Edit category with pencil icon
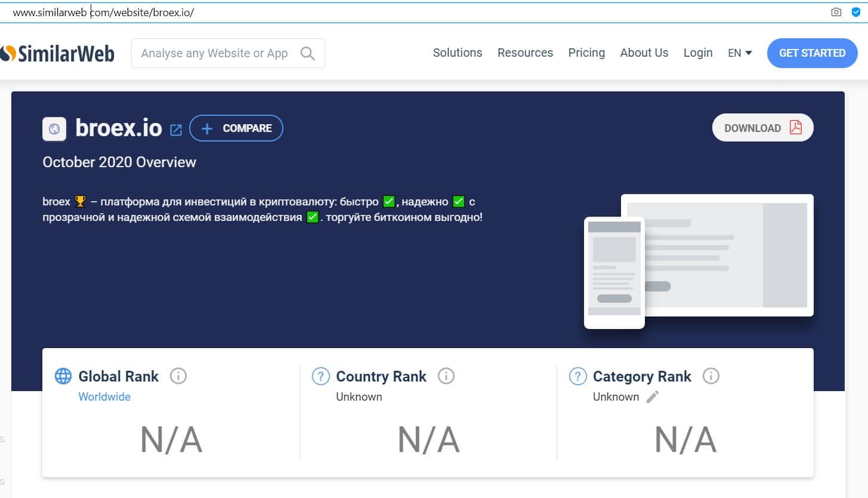The height and width of the screenshot is (498, 868). pos(653,397)
